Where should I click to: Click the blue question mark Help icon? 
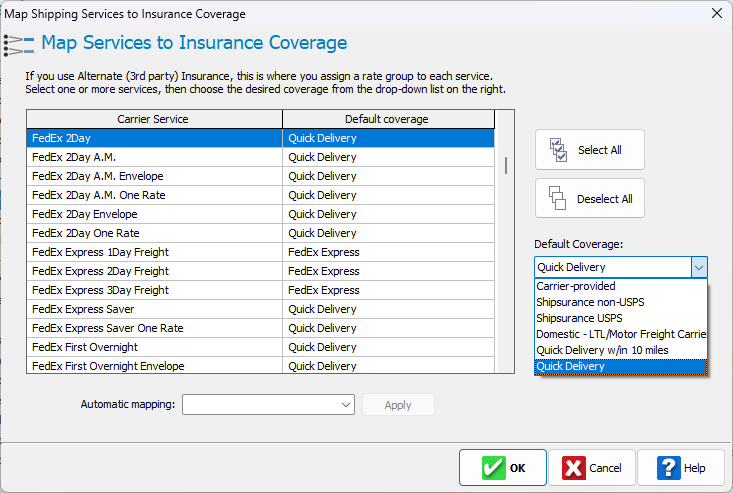click(x=669, y=467)
